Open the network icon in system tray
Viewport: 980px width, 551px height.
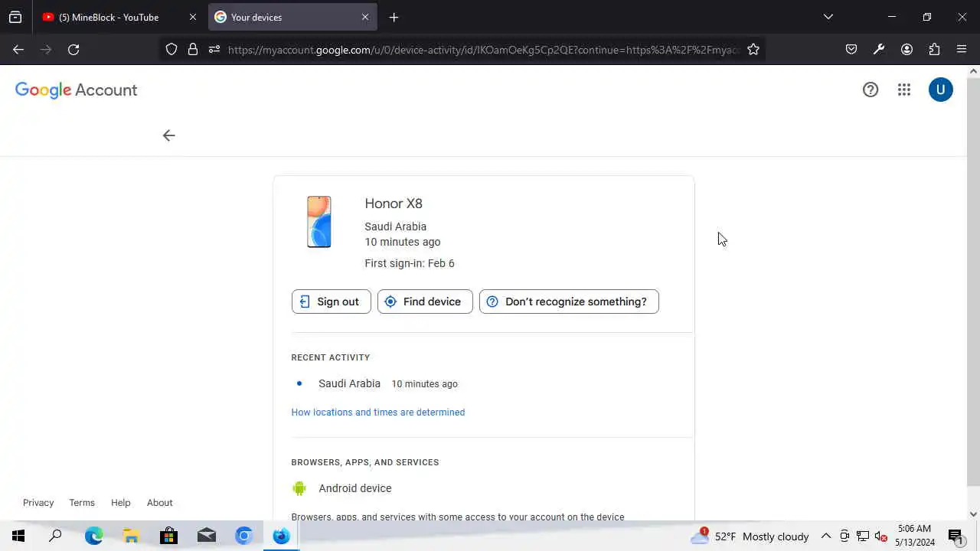click(x=863, y=536)
